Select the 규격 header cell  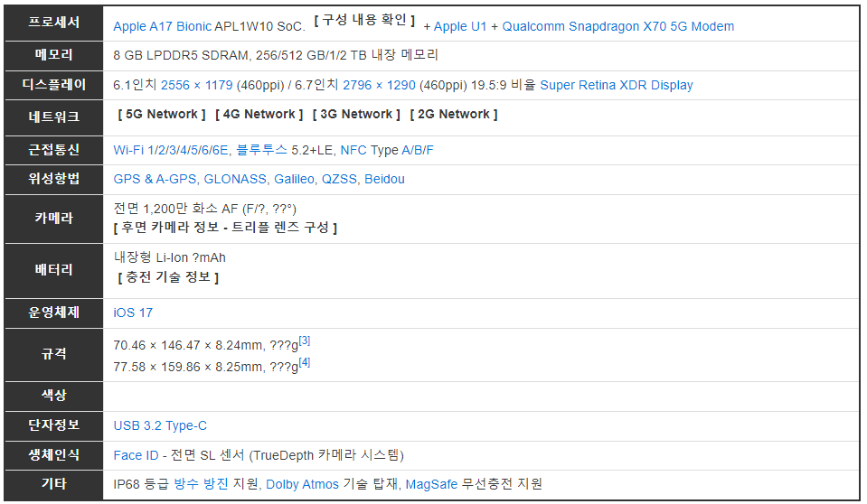coord(53,355)
